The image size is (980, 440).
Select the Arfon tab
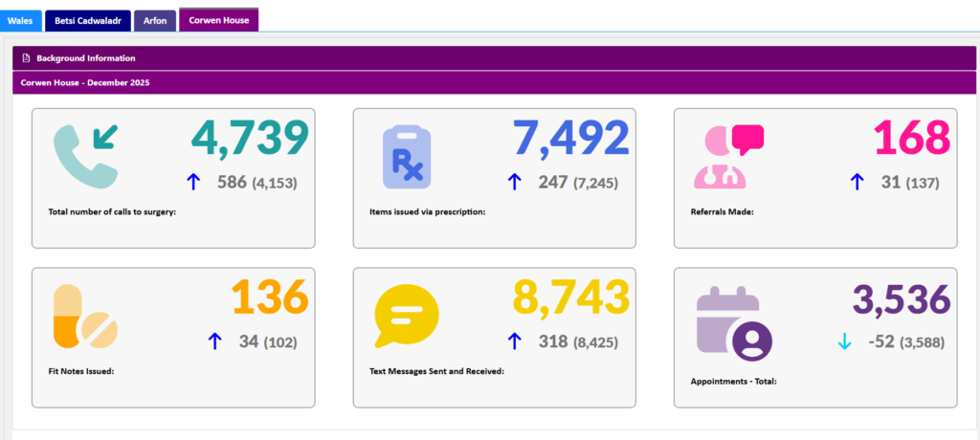[x=154, y=19]
